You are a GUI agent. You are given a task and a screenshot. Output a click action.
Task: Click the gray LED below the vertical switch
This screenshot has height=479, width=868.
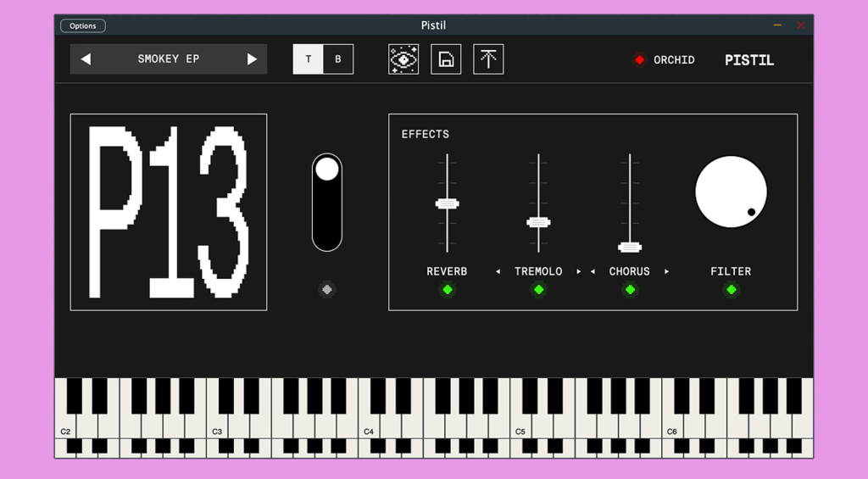point(327,290)
